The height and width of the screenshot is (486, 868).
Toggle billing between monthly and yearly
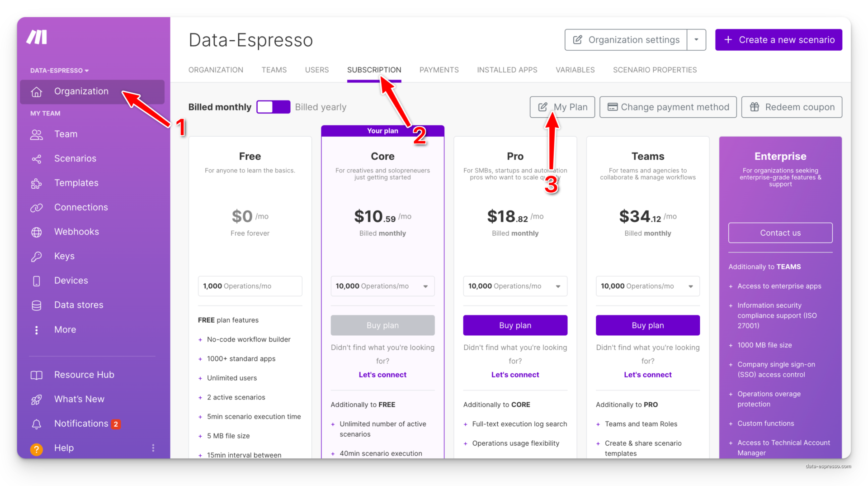tap(273, 107)
